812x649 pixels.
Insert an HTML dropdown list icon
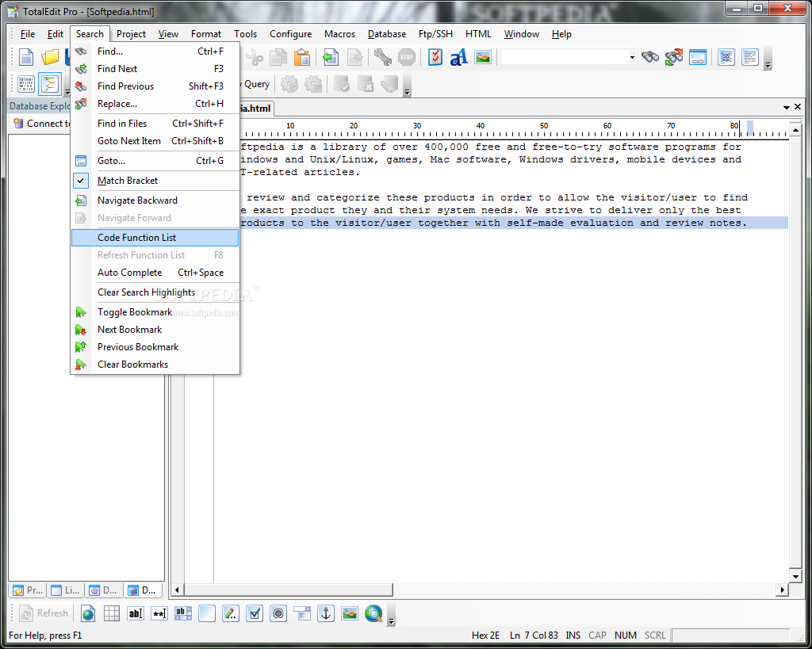[302, 613]
